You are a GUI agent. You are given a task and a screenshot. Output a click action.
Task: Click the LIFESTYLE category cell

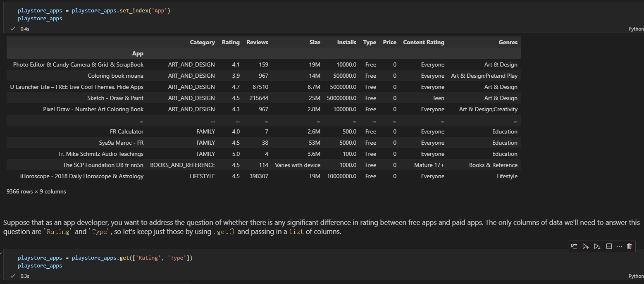(202, 176)
